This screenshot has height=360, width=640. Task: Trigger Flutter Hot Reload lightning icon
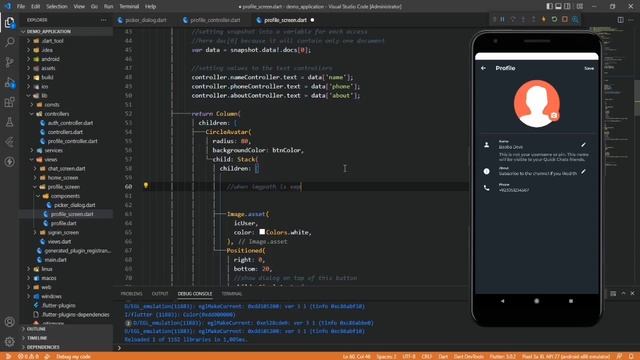click(x=544, y=20)
